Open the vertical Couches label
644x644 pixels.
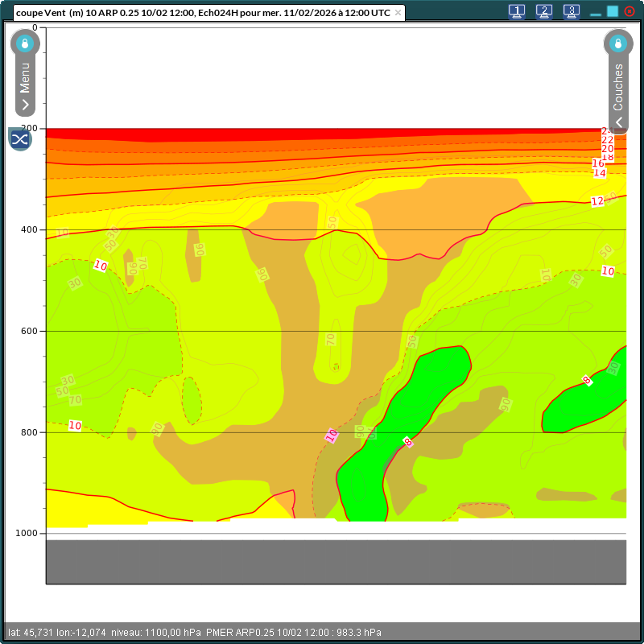[x=618, y=87]
